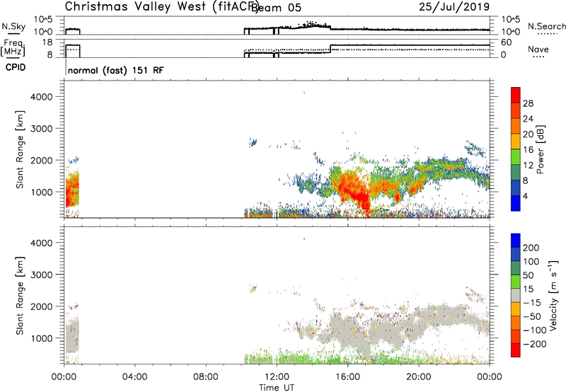Click the 'Nave' legend label
The width and height of the screenshot is (566, 392).
(538, 49)
